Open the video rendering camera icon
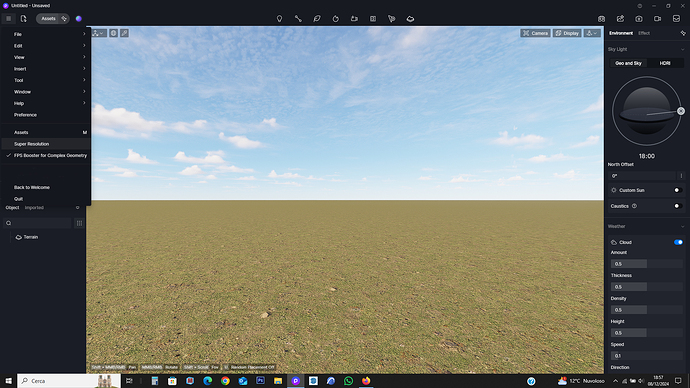The height and width of the screenshot is (388, 690). coord(657,18)
